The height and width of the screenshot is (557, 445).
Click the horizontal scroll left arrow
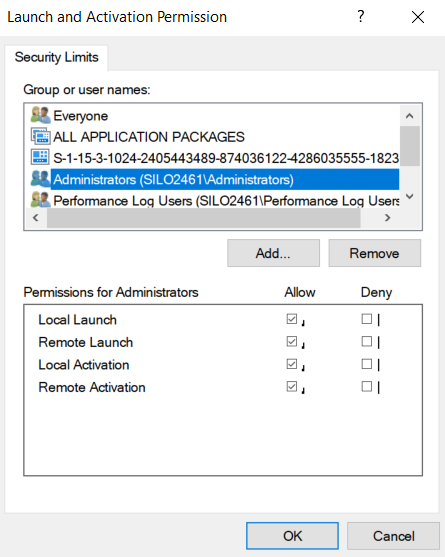tap(36, 217)
